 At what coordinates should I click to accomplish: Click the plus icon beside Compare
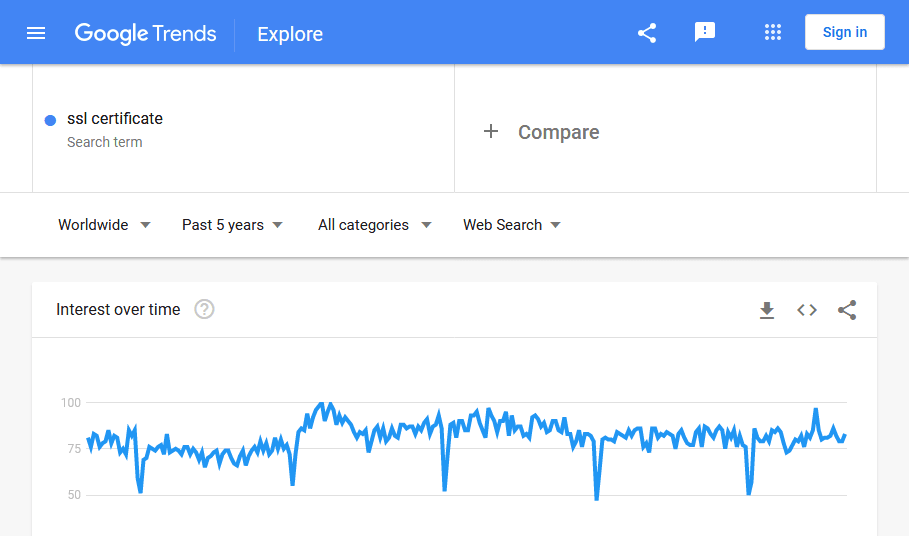(x=491, y=132)
